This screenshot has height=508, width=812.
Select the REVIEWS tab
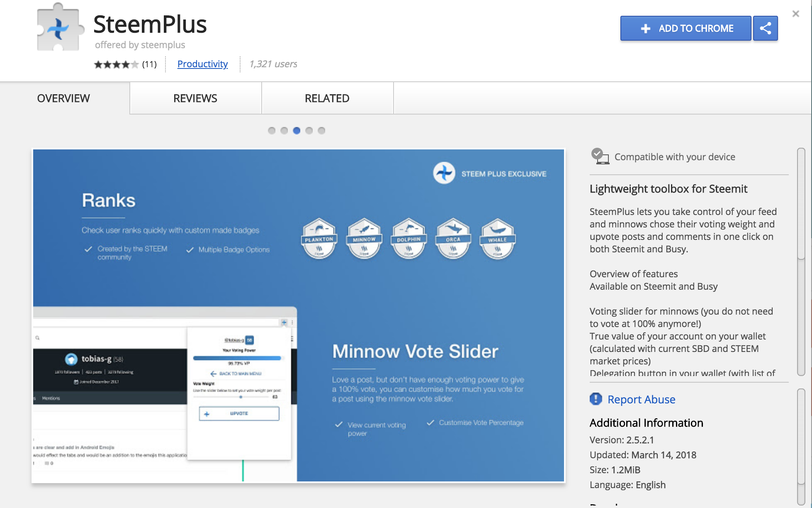point(195,98)
